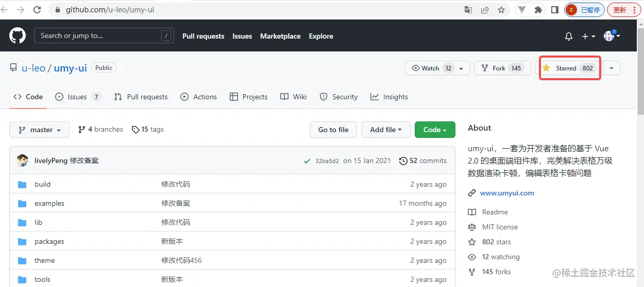This screenshot has height=287, width=644.
Task: Open the 52 commits history link
Action: [423, 160]
